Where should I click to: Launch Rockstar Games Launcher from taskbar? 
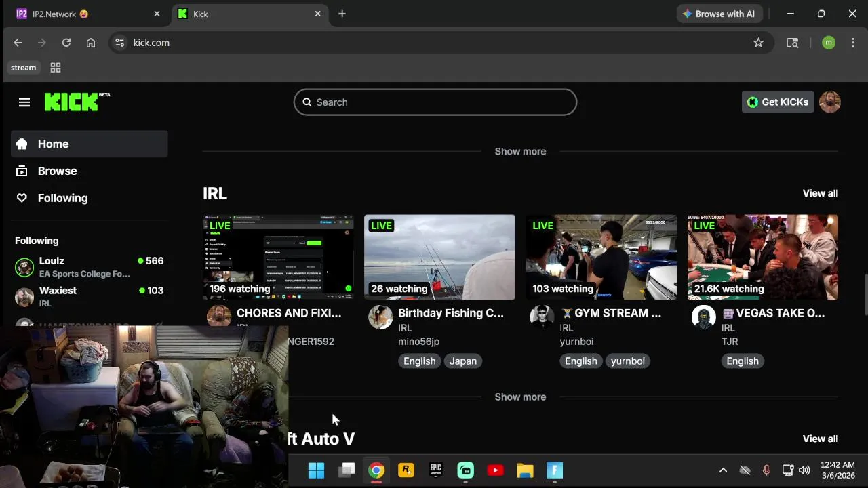click(406, 470)
